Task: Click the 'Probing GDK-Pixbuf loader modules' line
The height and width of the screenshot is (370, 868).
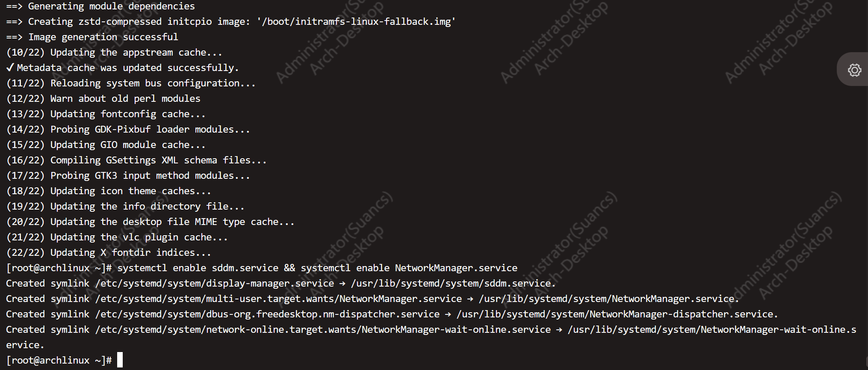Action: (128, 130)
